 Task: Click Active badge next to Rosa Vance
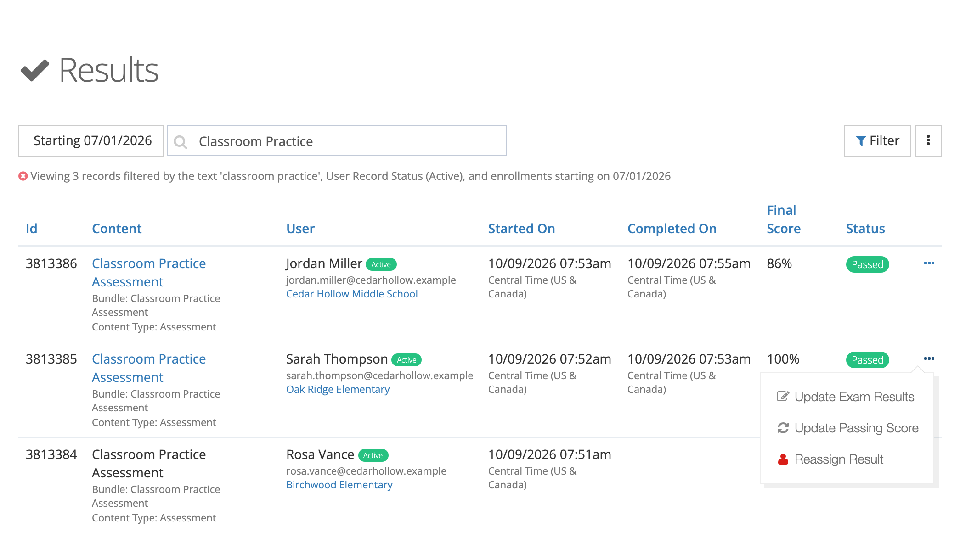click(x=373, y=455)
